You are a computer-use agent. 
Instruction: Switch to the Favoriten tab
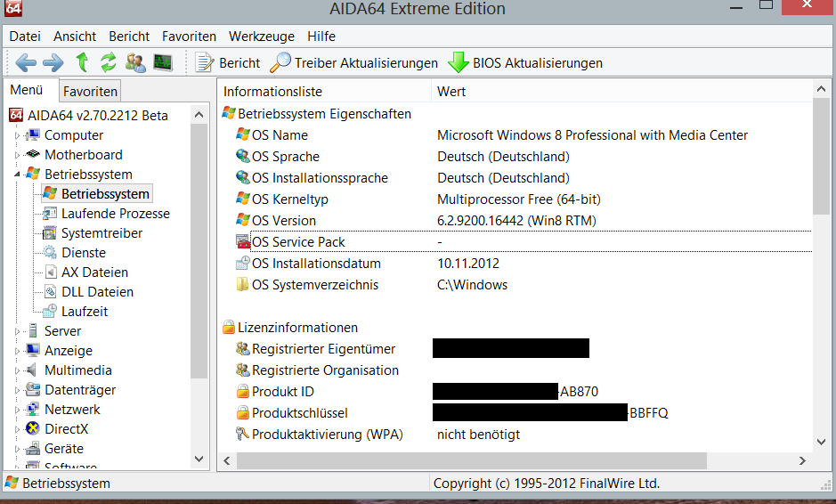(90, 91)
